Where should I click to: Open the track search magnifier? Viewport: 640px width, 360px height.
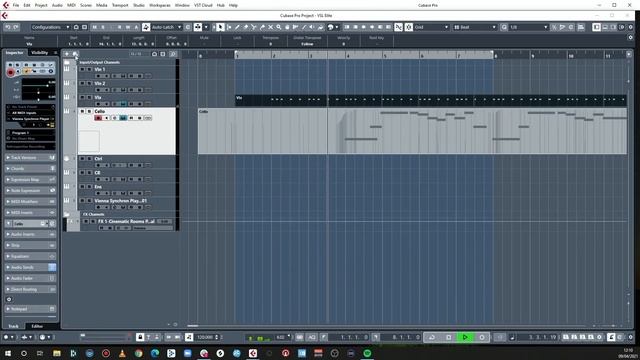pos(173,54)
